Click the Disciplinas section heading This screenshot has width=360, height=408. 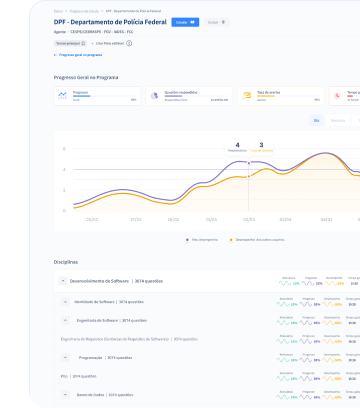pos(66,262)
